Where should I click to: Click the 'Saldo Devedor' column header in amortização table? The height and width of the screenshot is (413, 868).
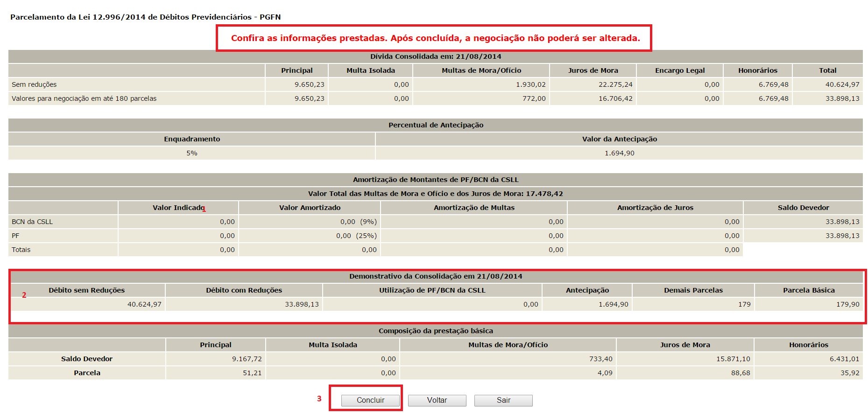pos(803,208)
